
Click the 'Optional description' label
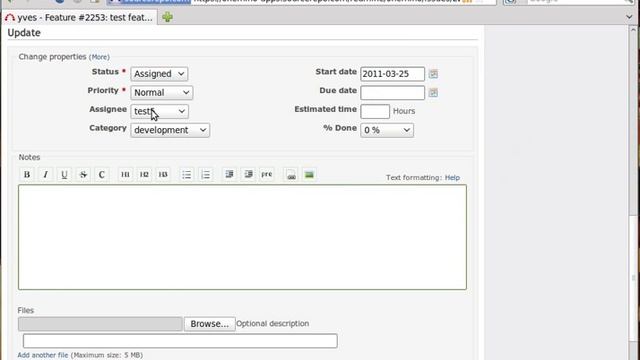(273, 323)
